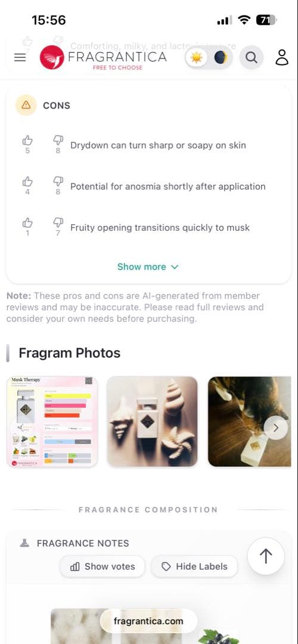
Task: Switch to dark mode moon toggle
Action: 221,57
